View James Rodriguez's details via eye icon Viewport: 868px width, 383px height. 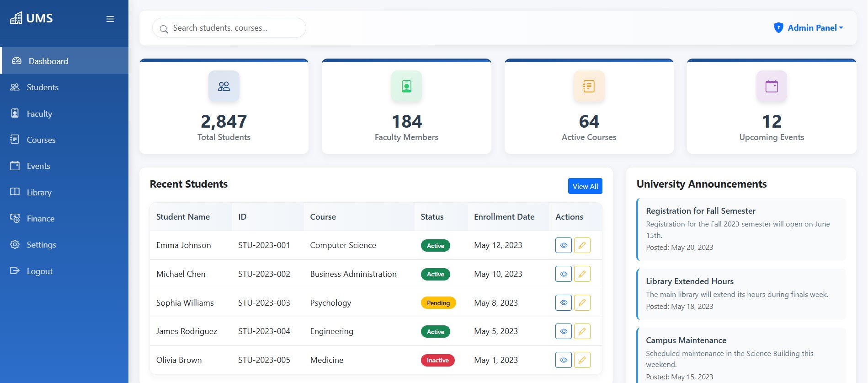tap(564, 331)
